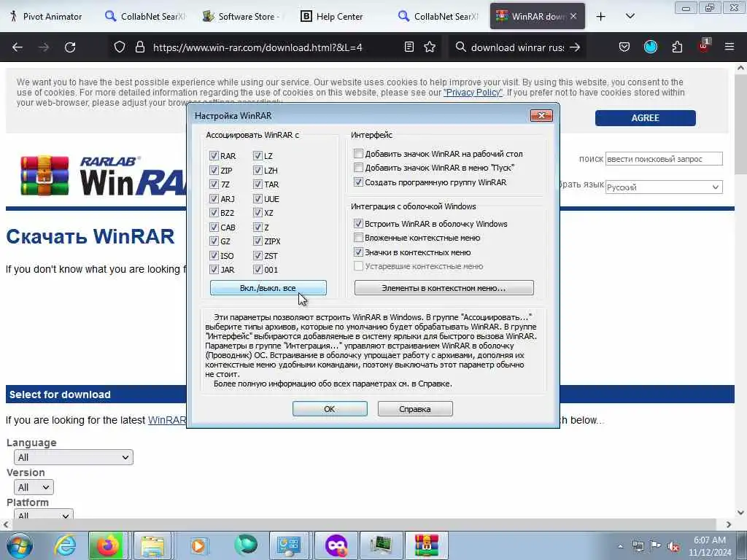747x560 pixels.
Task: Open the Platform dropdown
Action: click(x=43, y=515)
